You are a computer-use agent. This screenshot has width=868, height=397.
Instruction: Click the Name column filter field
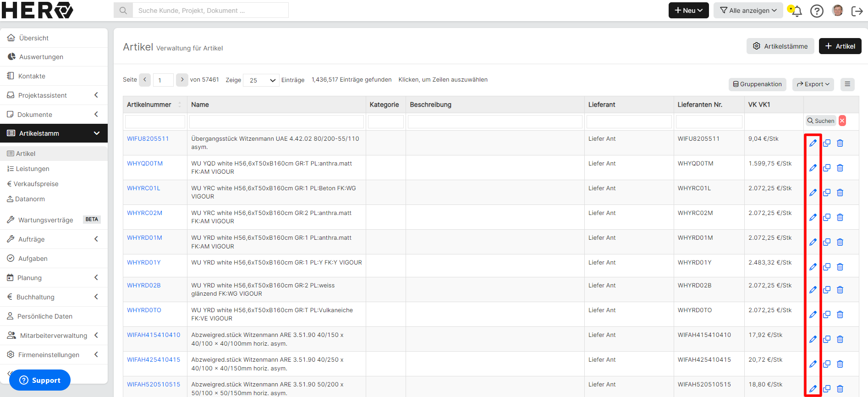[x=276, y=121]
